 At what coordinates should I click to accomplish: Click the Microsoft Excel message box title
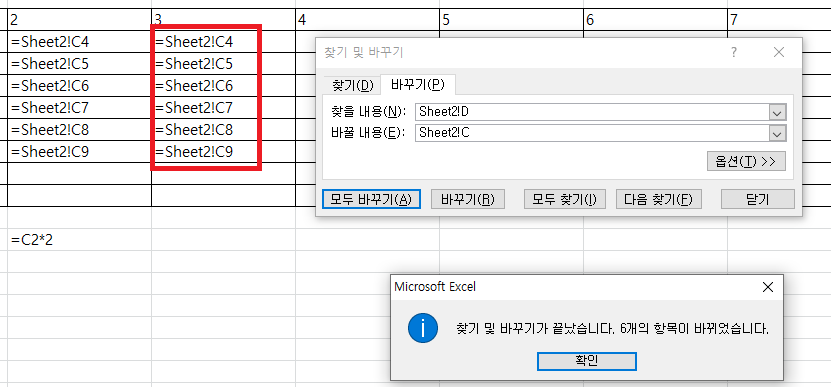pyautogui.click(x=435, y=287)
